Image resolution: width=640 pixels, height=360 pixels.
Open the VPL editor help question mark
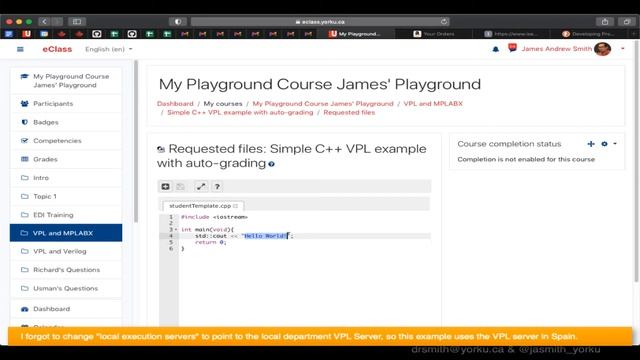point(217,187)
